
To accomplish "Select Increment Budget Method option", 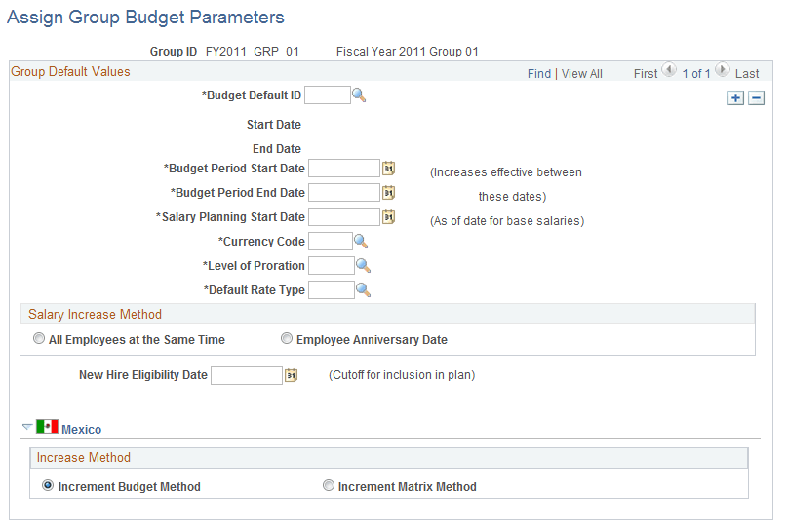I will tap(48, 485).
